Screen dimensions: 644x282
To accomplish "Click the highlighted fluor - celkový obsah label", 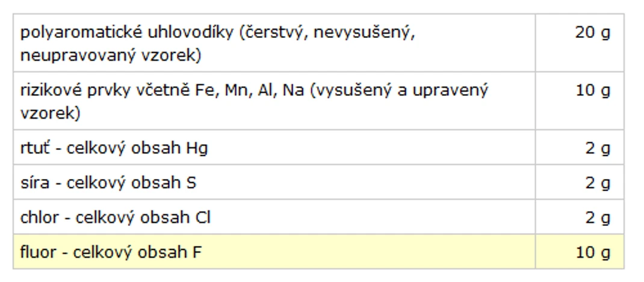I will point(111,252).
